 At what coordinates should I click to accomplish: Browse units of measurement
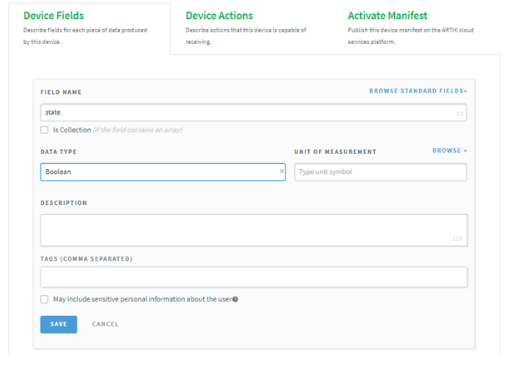pyautogui.click(x=450, y=151)
